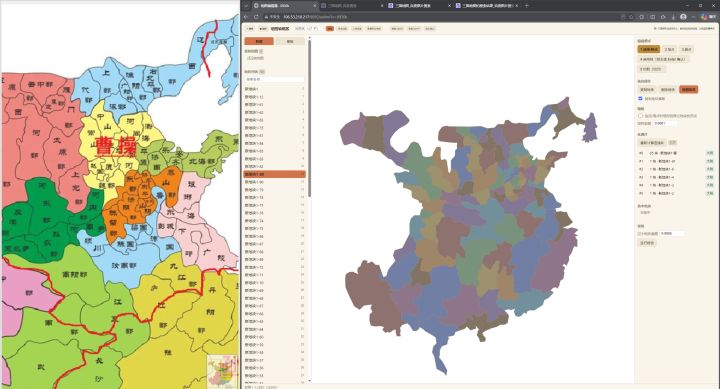The width and height of the screenshot is (720, 389).
Task: Add page to favorites with star icon
Action: pos(632,17)
